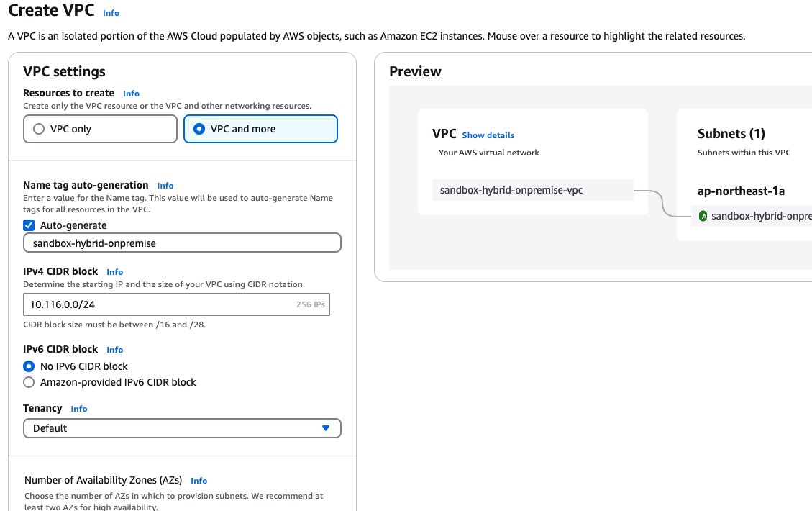Uncheck the Auto-generate checkbox

(x=29, y=225)
